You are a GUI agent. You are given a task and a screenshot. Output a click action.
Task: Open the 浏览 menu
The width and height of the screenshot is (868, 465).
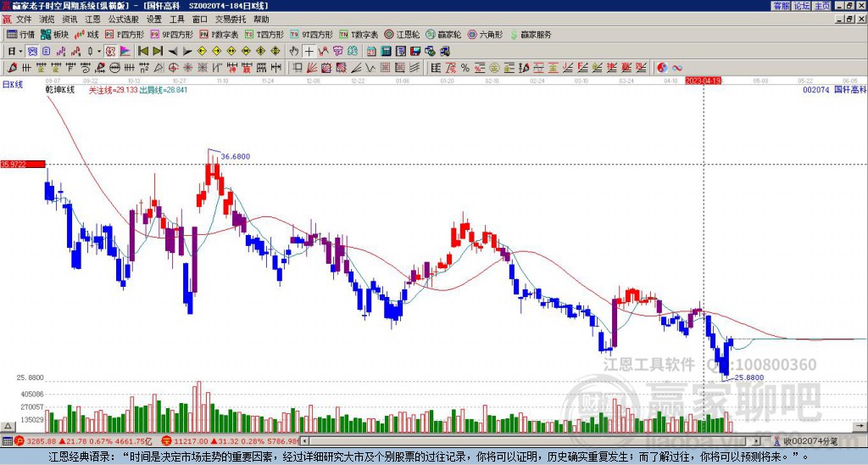[x=47, y=20]
